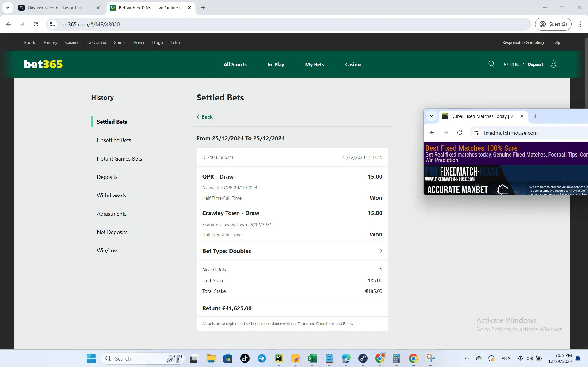Close the bet365 tab
This screenshot has width=588, height=367.
tap(189, 8)
